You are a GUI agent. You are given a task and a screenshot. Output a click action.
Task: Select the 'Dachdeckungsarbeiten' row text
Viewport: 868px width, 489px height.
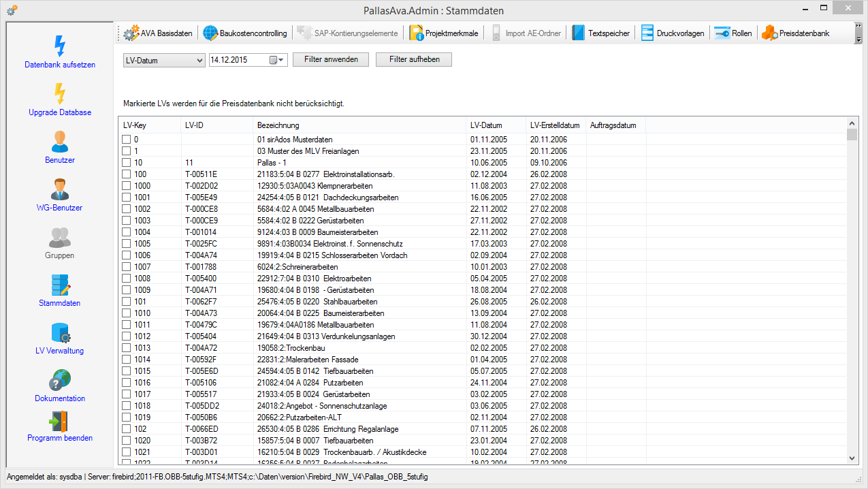327,198
